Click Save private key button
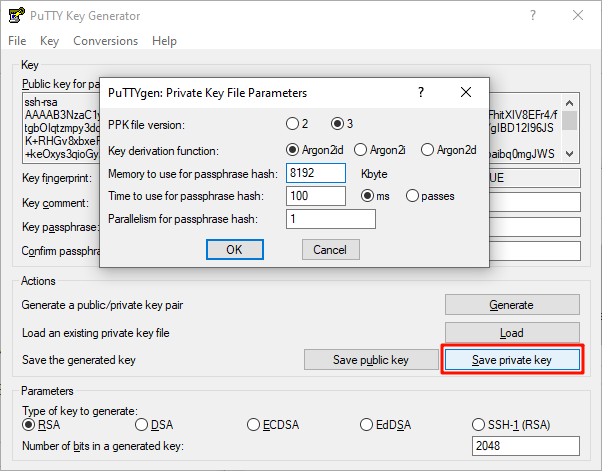Screen dimensions: 602x471 pyautogui.click(x=512, y=360)
